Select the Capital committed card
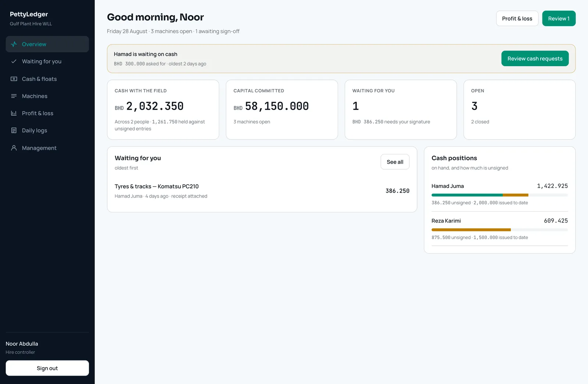Image resolution: width=588 pixels, height=384 pixels. click(x=282, y=110)
